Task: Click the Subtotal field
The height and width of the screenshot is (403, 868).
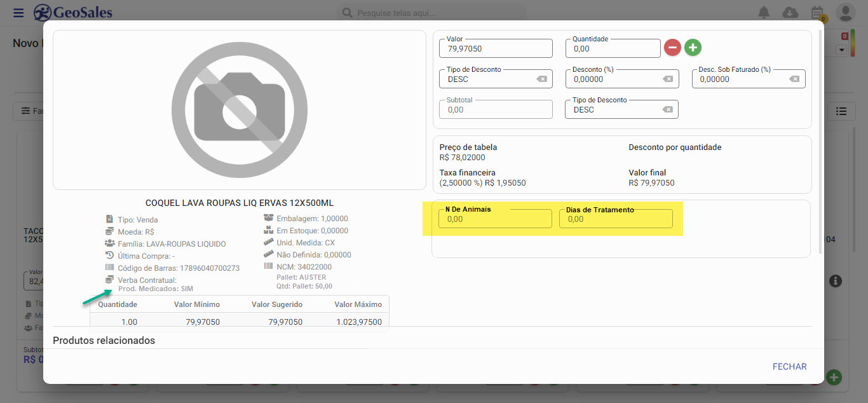Action: point(496,109)
